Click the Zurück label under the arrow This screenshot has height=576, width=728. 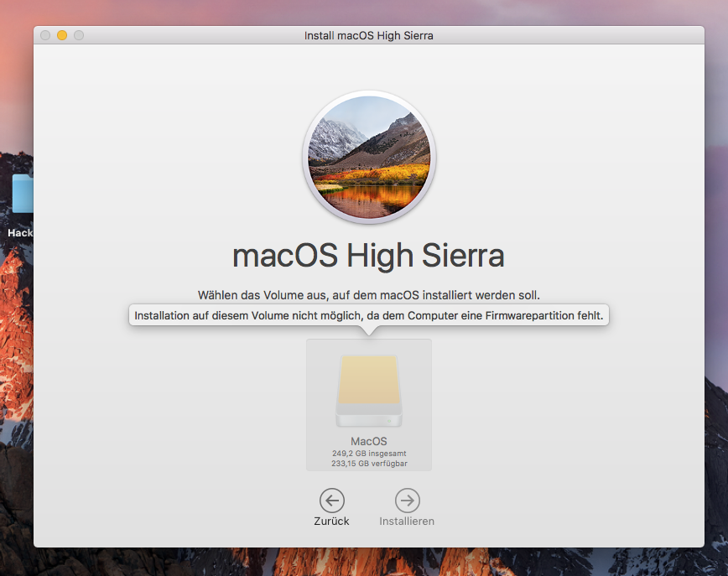tap(331, 522)
